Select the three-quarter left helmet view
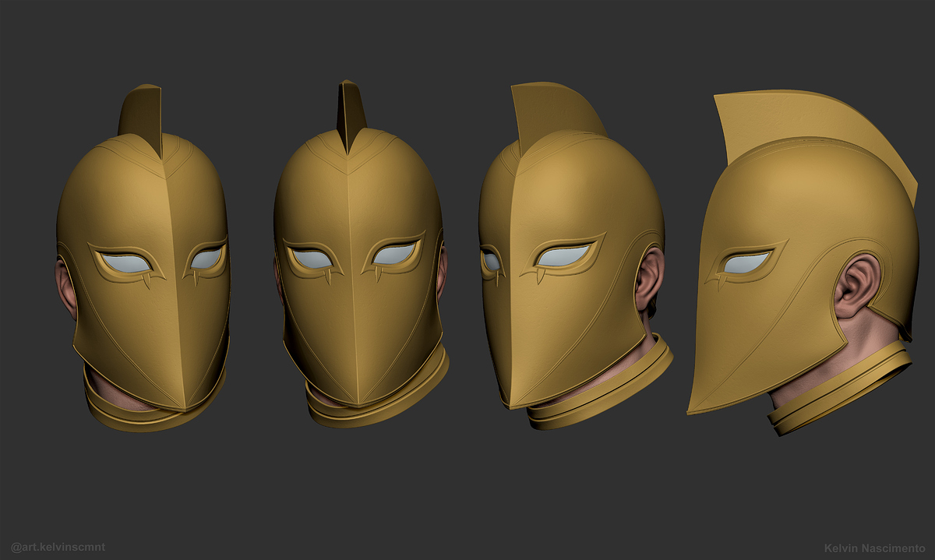This screenshot has width=935, height=560. point(143,258)
